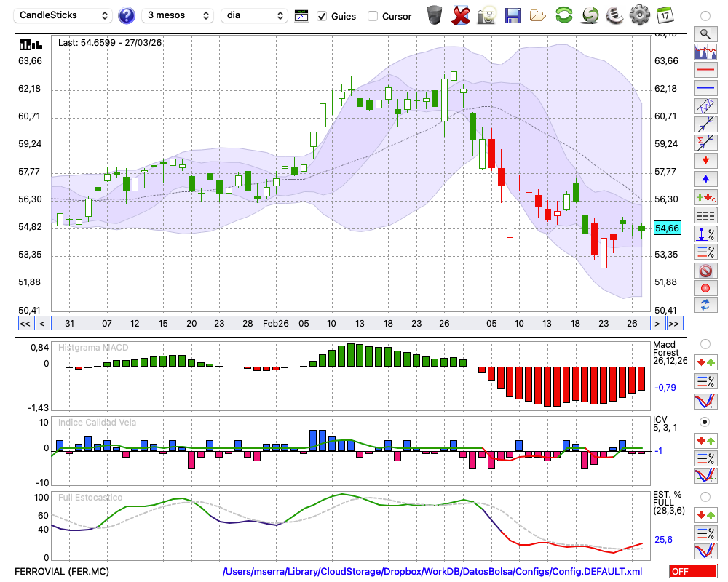Viewport: 728px width, 582px height.
Task: Enable the Cursor checkbox
Action: pyautogui.click(x=373, y=16)
